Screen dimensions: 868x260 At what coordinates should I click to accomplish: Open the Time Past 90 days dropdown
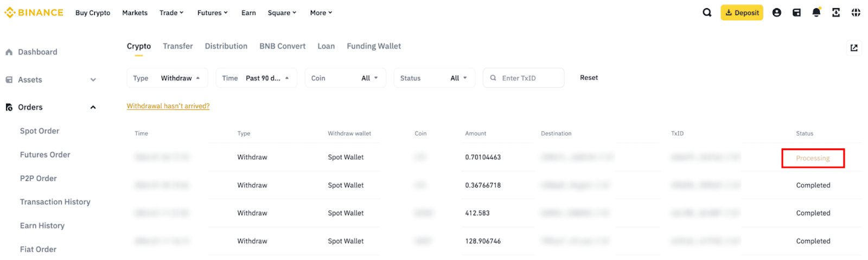tap(256, 78)
